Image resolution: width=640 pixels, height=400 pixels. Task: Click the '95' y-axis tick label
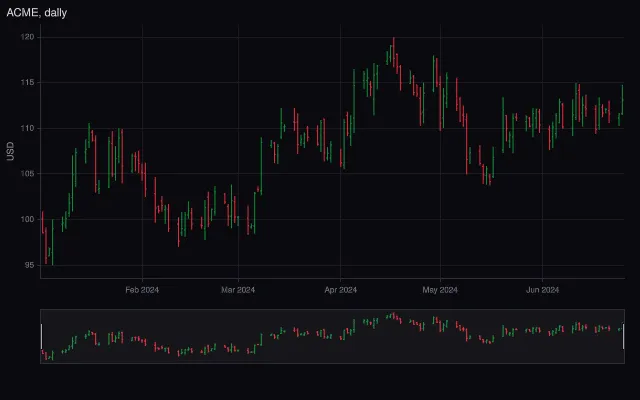pos(29,265)
